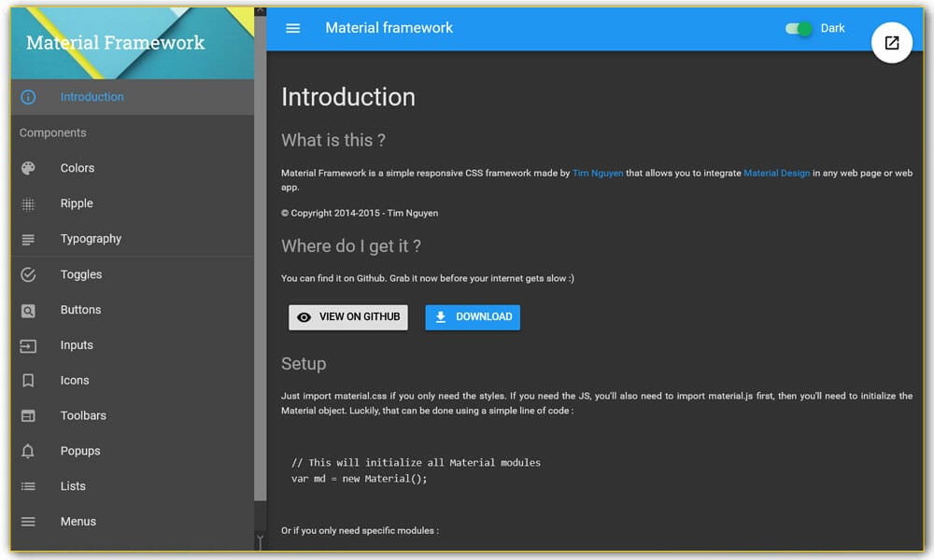
Task: Open the hamburger navigation menu
Action: click(x=292, y=28)
